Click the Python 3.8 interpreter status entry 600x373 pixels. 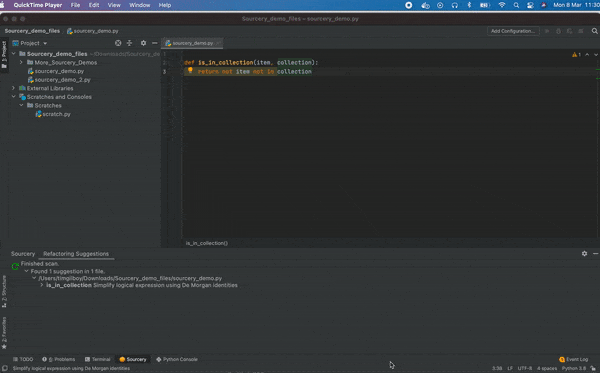click(574, 368)
